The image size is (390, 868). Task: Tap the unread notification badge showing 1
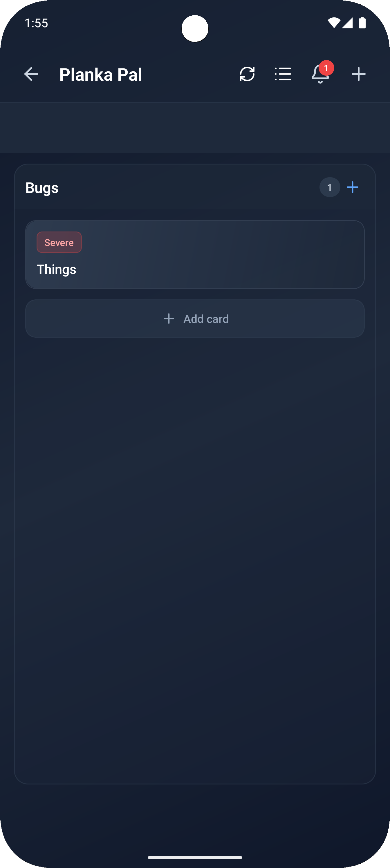[x=327, y=67]
